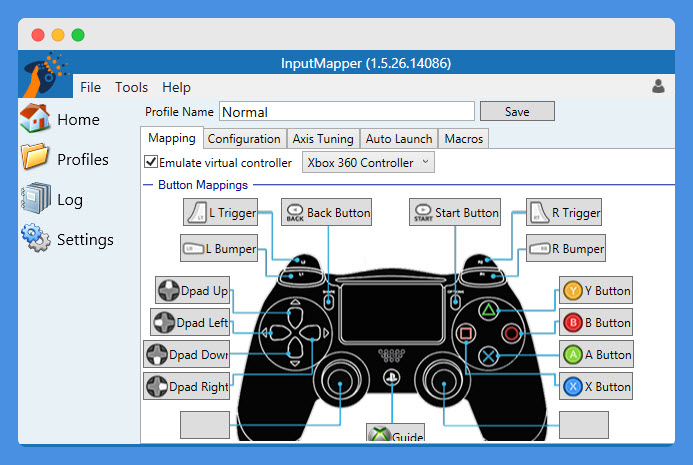Select the green A Button mapping
Screen dimensions: 693x465
pos(596,354)
